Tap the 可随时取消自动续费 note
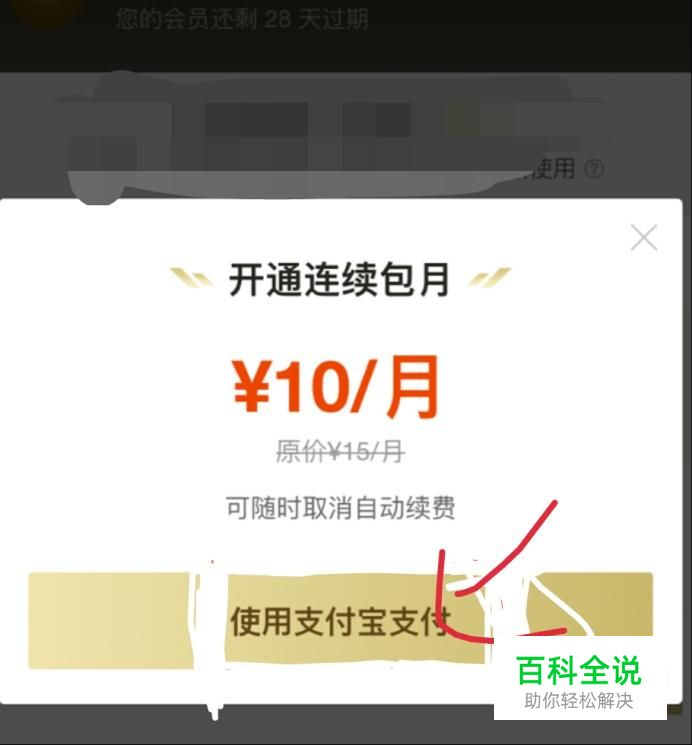 pos(340,508)
